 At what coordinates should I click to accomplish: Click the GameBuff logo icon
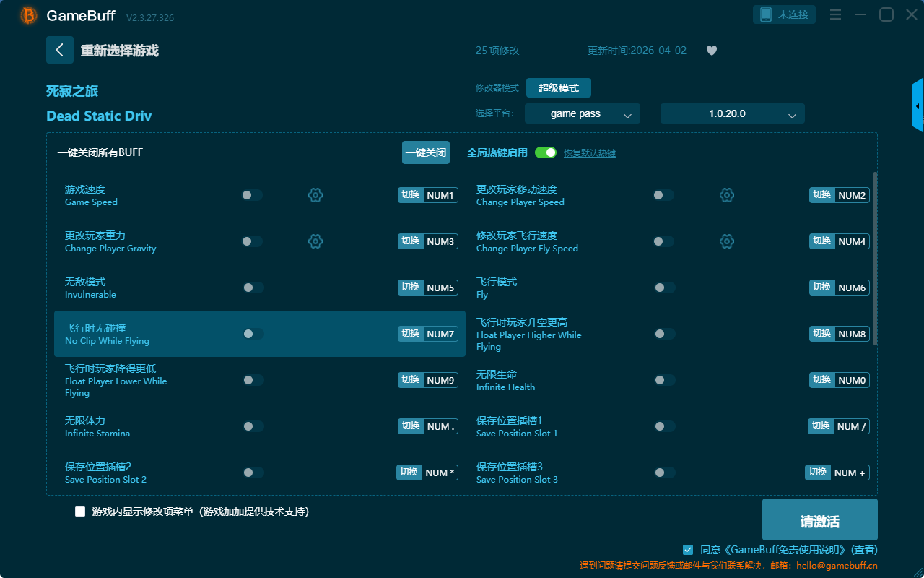pos(29,15)
